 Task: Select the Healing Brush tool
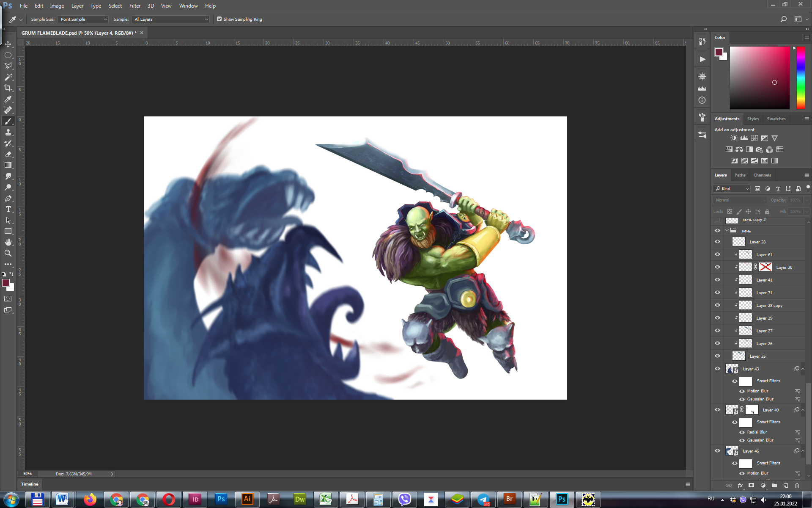tap(8, 110)
